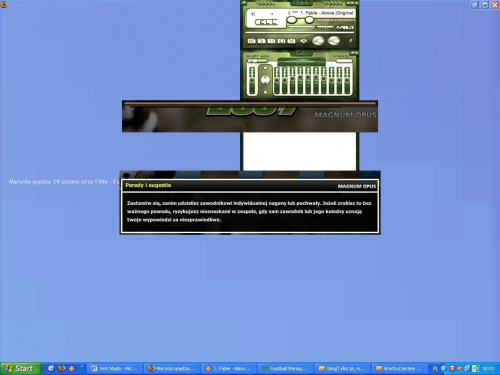The image size is (500, 375).
Task: Skip to next track in Winamp
Action: pos(291,41)
